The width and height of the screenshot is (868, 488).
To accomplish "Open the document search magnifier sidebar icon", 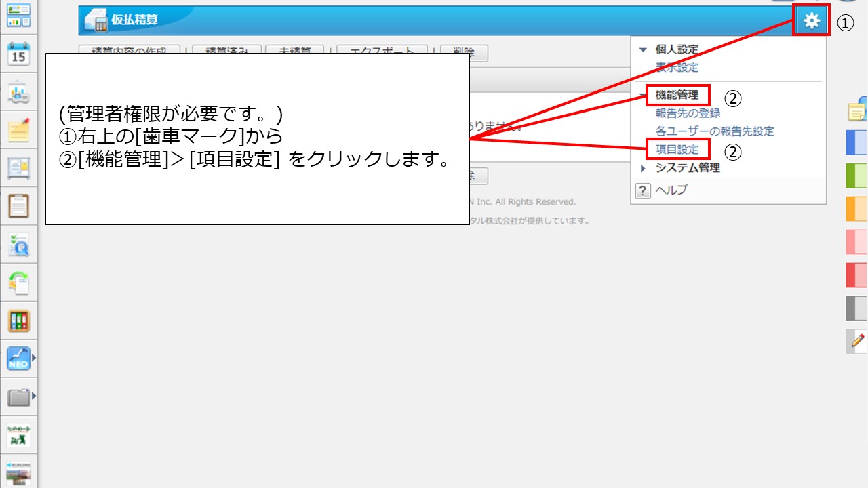I will (x=19, y=244).
